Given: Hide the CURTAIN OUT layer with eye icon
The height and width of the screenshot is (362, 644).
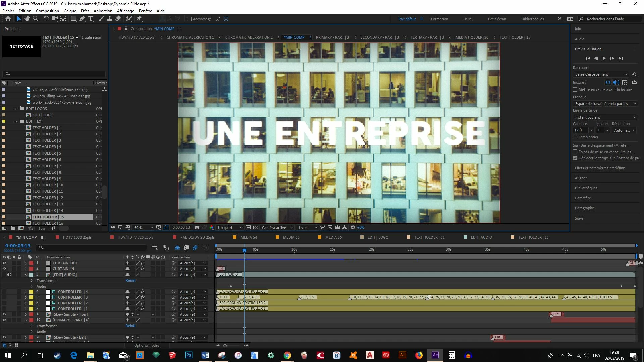Looking at the screenshot, I should [x=4, y=263].
